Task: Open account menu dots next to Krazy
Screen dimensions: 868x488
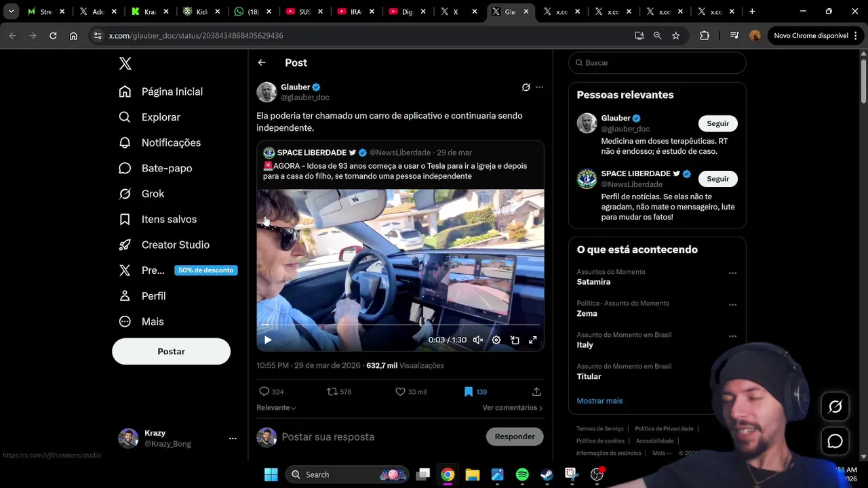Action: click(x=233, y=439)
